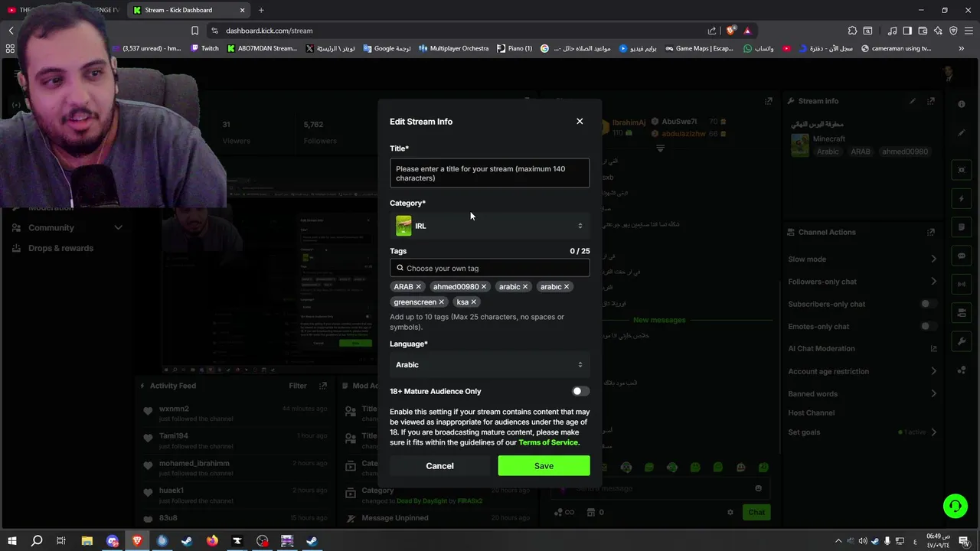Save the stream info changes
980x551 pixels.
click(544, 465)
